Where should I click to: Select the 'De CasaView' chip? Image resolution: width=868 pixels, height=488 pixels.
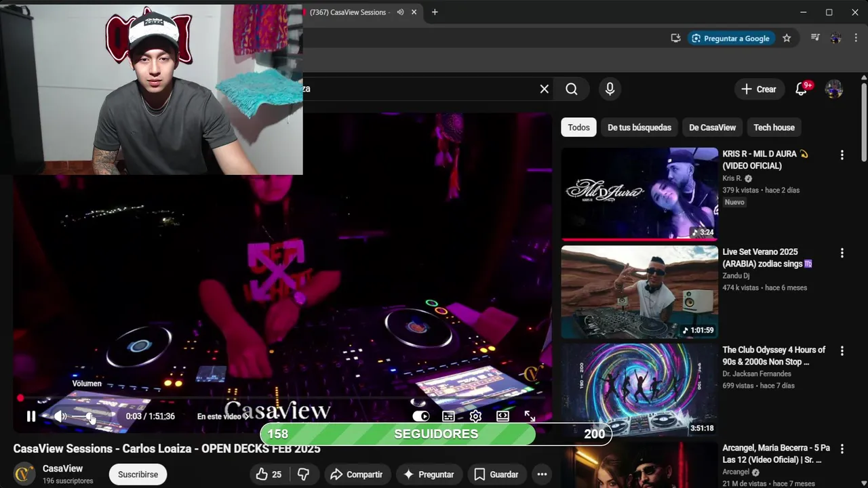pyautogui.click(x=712, y=127)
